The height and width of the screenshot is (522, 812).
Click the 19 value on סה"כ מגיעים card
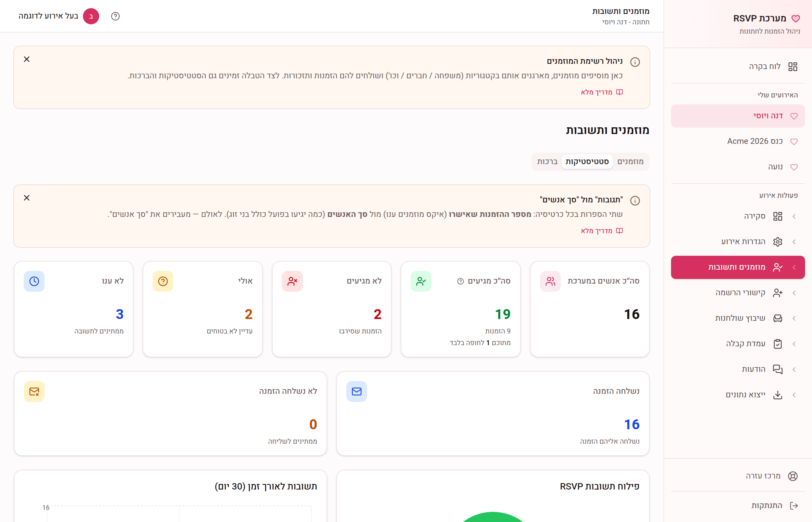[x=503, y=314]
